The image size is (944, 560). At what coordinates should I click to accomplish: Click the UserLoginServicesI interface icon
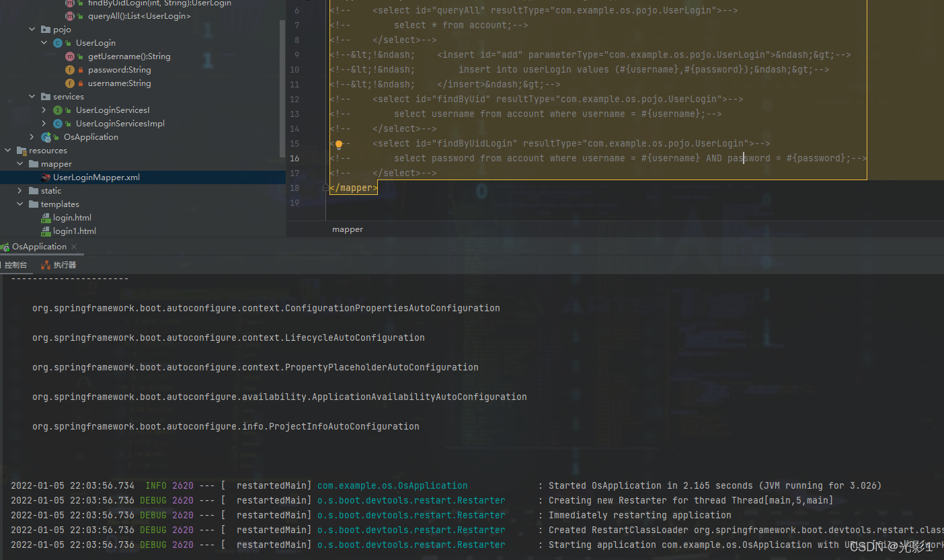tap(58, 110)
